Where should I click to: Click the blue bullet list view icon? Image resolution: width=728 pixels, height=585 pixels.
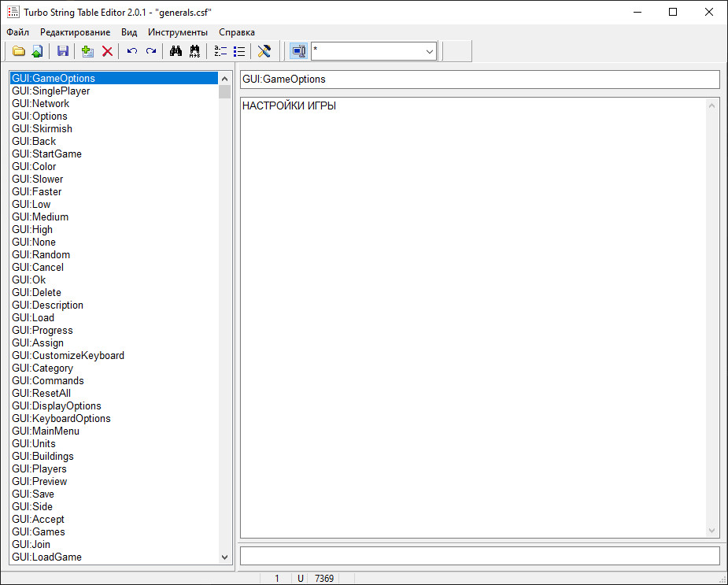(239, 51)
